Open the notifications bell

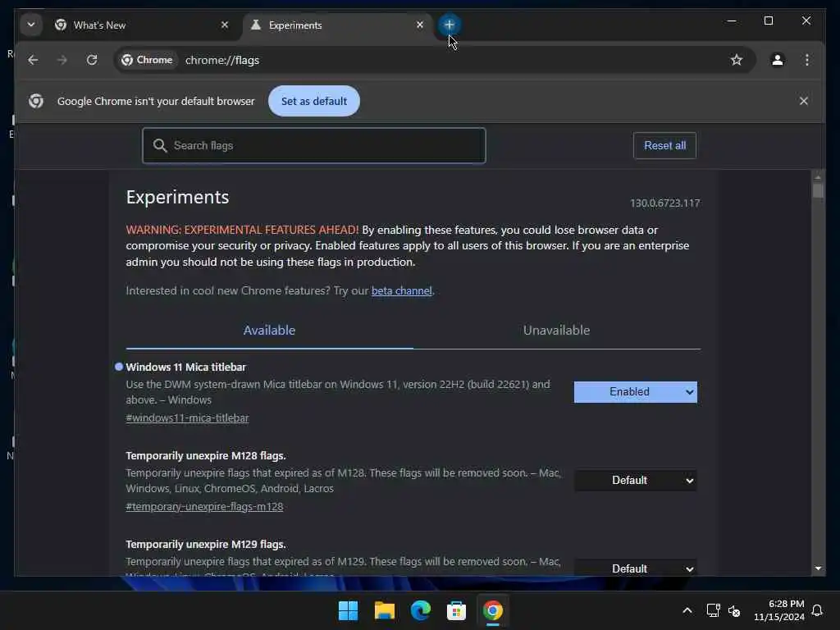coord(817,610)
